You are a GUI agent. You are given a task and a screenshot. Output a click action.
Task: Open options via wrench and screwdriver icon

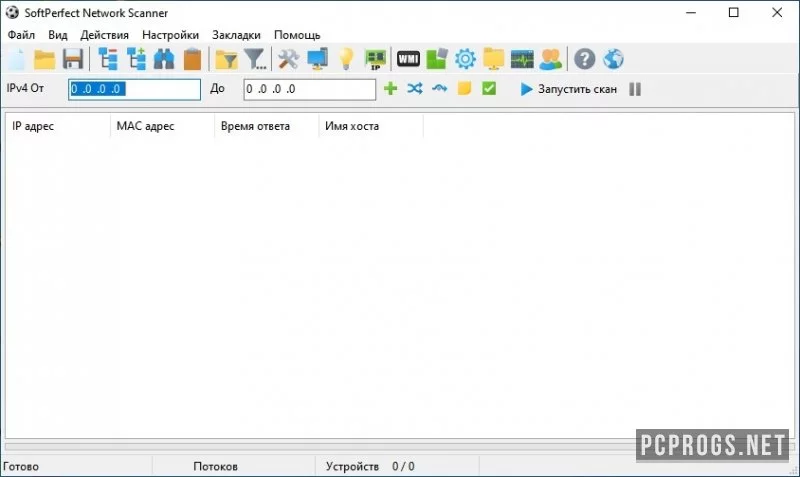pyautogui.click(x=288, y=59)
